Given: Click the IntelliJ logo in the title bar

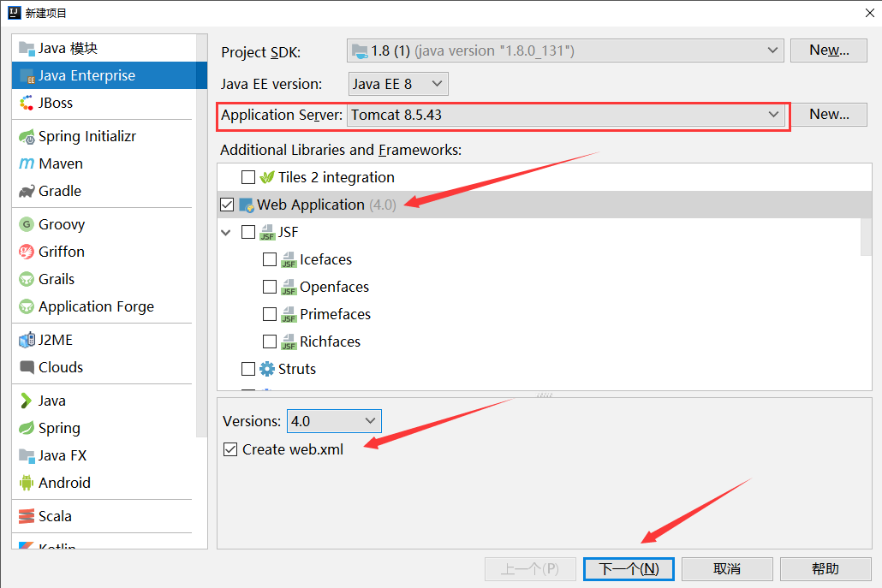Looking at the screenshot, I should click(14, 12).
